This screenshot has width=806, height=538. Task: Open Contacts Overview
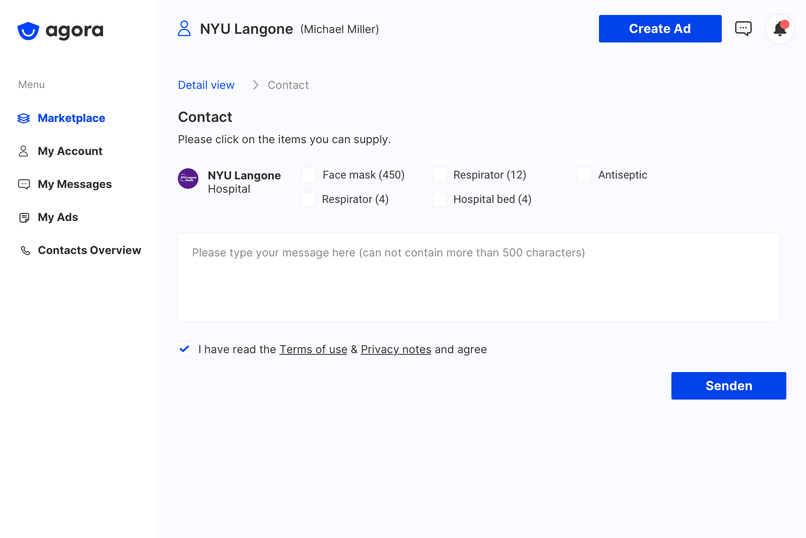point(89,250)
